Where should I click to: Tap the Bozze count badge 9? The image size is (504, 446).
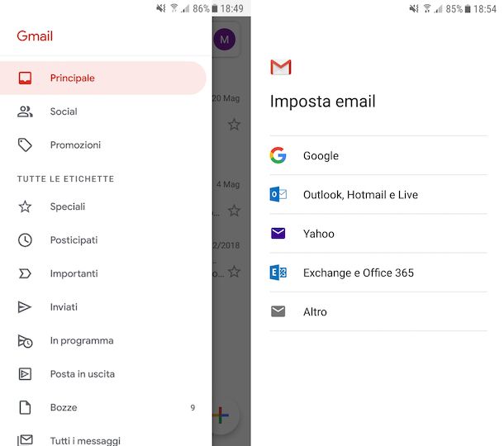pos(193,407)
